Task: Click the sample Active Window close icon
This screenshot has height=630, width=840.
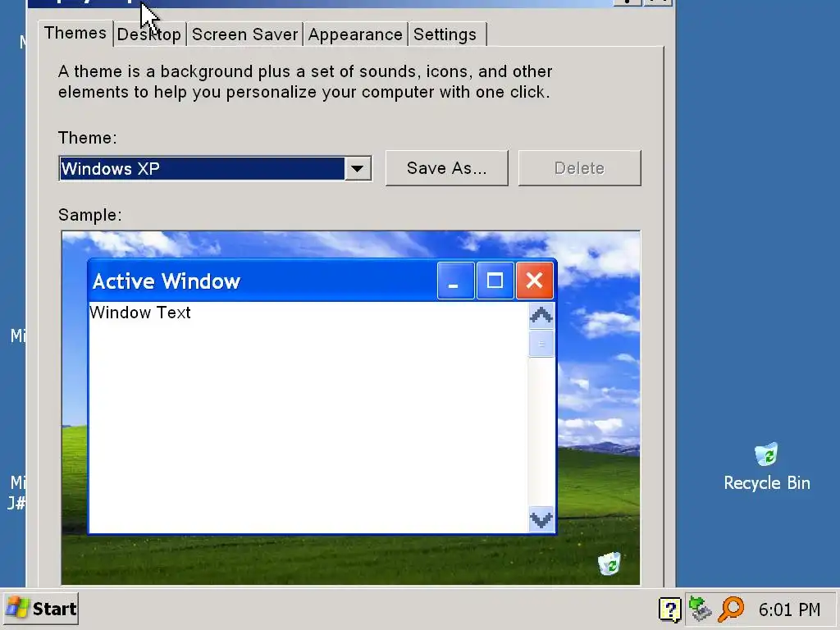Action: [534, 281]
